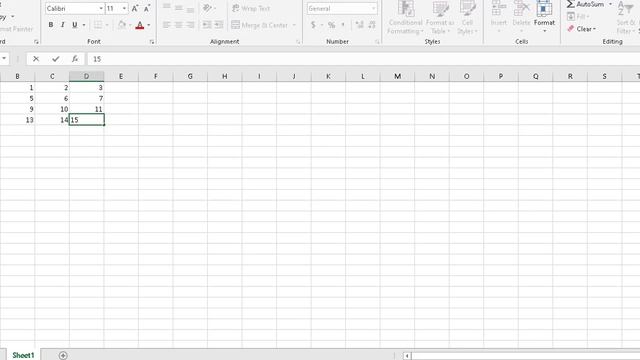Center text horizontally
This screenshot has height=360, width=640.
click(x=178, y=25)
